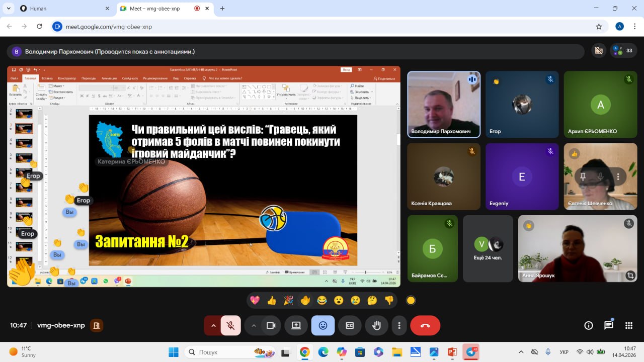The width and height of the screenshot is (644, 362).
Task: Click the present screen button
Action: [296, 325]
